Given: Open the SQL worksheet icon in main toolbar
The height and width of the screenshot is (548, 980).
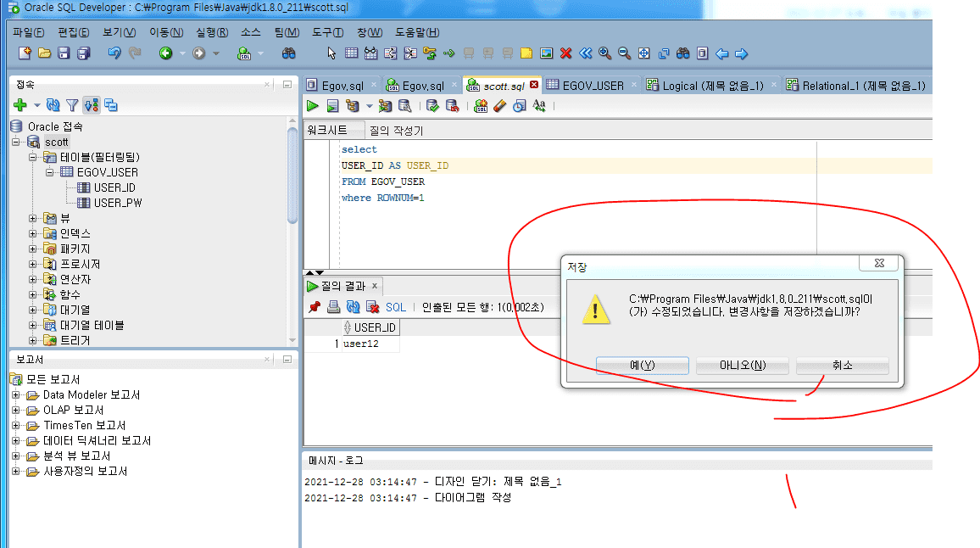Looking at the screenshot, I should [244, 53].
